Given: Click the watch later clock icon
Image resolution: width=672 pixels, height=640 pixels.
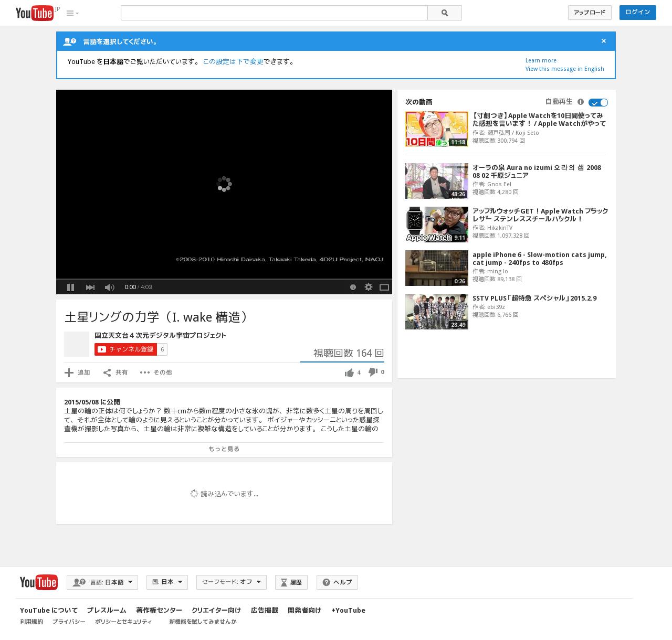Looking at the screenshot, I should pos(353,287).
